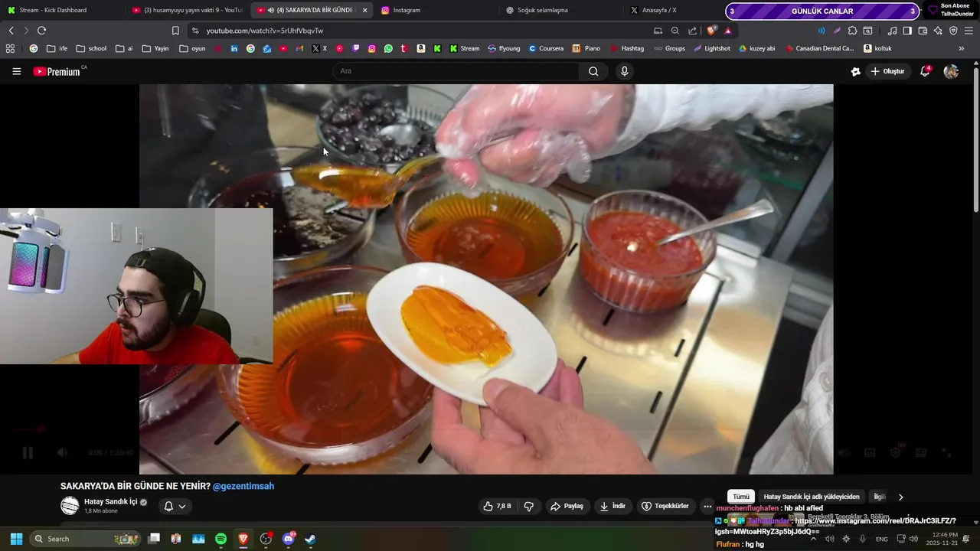980x551 pixels.
Task: Open the YouTube account avatar menu
Action: click(951, 71)
